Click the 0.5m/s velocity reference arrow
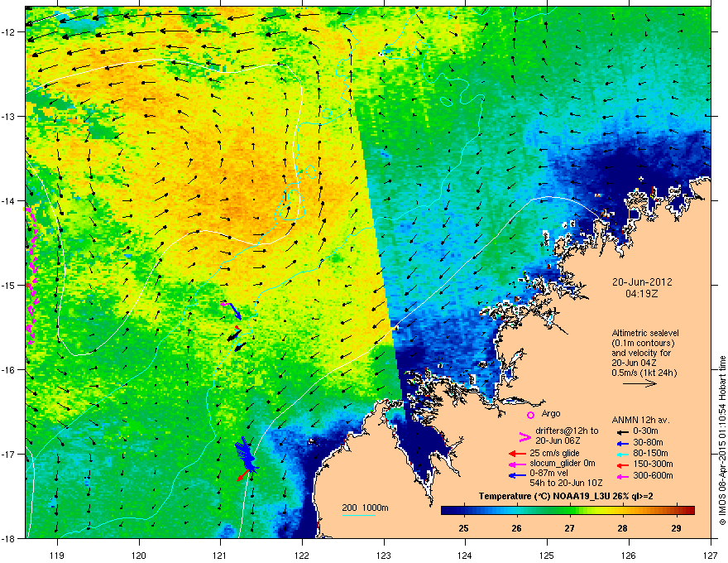This screenshot has width=728, height=563. [x=639, y=383]
